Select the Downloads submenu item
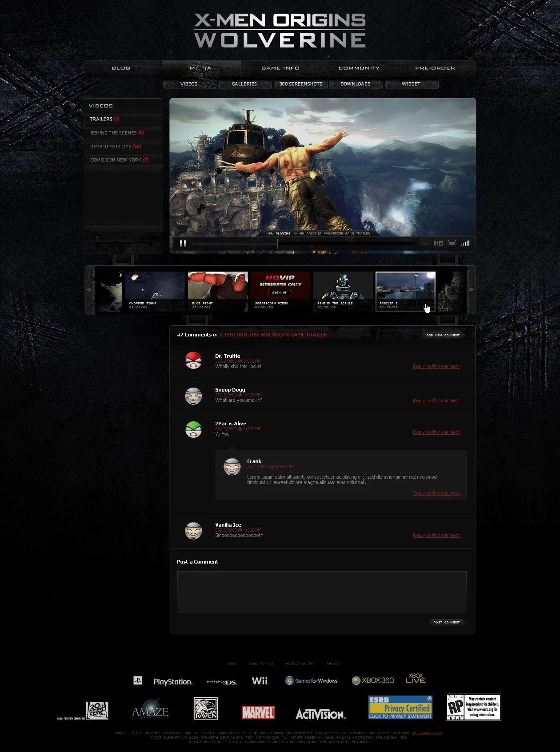Screen dimensions: 560x752 coord(356,84)
